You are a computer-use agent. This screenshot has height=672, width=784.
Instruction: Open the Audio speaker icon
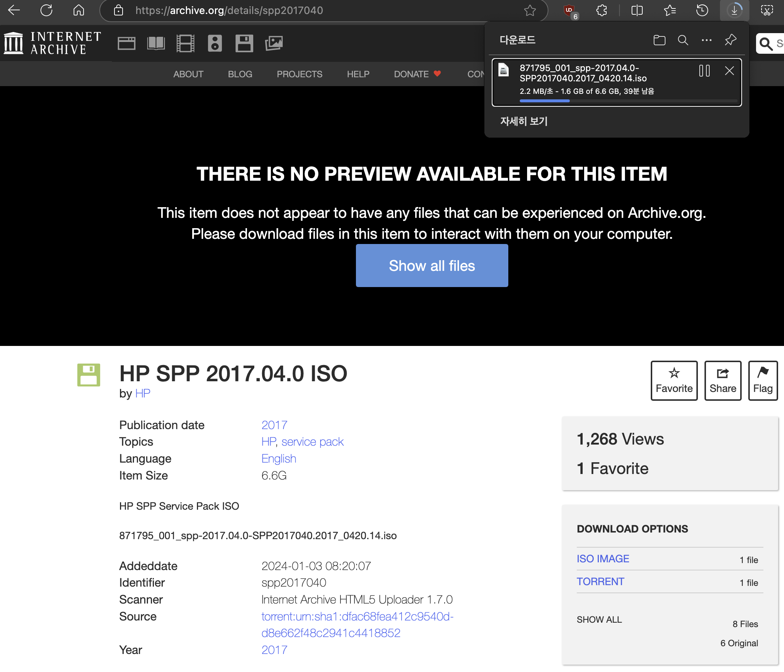pos(215,43)
